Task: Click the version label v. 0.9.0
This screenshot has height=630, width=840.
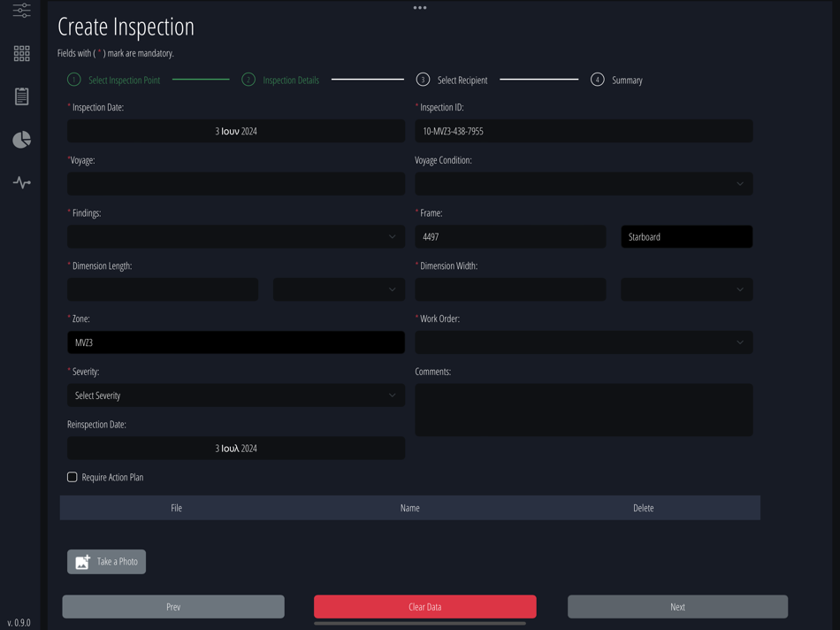Action: click(x=19, y=623)
